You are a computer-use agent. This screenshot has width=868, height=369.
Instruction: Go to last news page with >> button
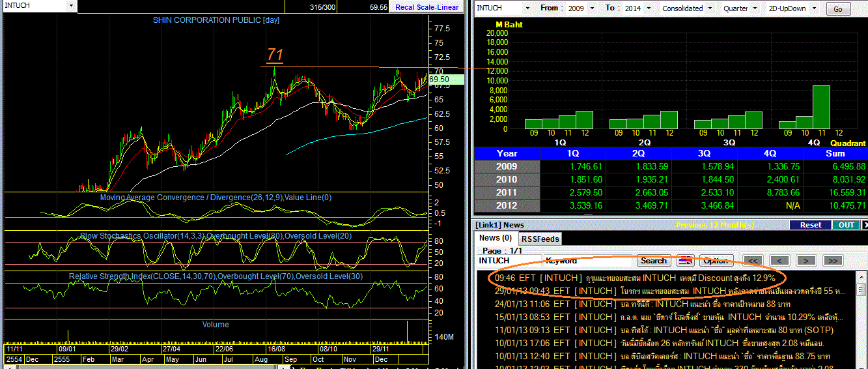pos(833,261)
